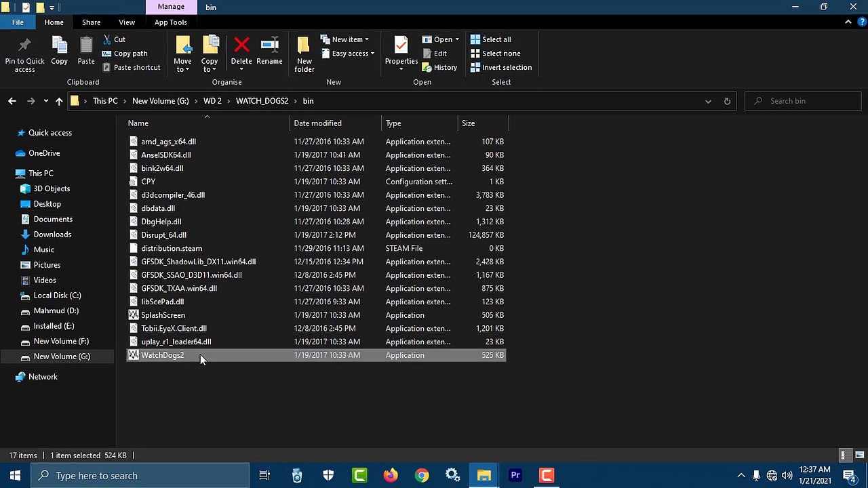Go up one folder level
The width and height of the screenshot is (868, 488).
tap(59, 101)
